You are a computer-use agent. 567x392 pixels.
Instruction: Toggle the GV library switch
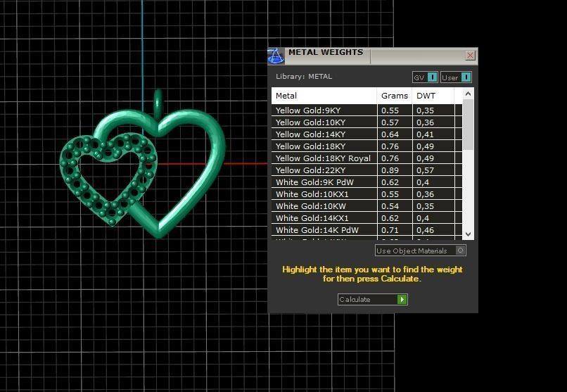[x=425, y=77]
